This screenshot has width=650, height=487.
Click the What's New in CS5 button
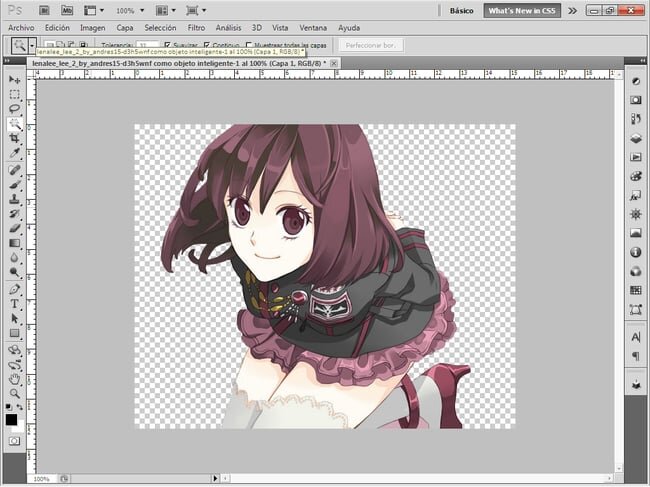pyautogui.click(x=521, y=11)
